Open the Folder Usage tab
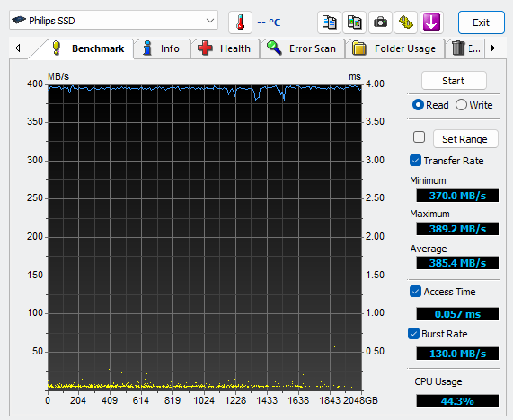 click(x=394, y=48)
